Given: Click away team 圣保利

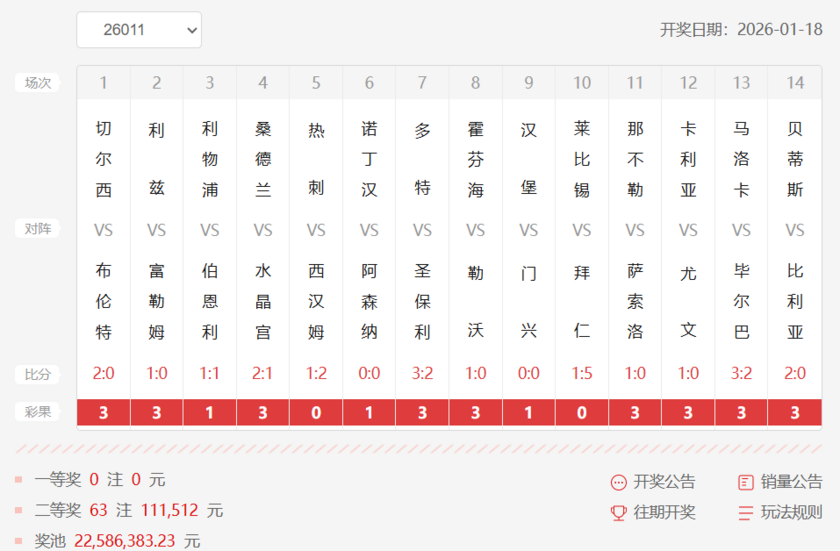Looking at the screenshot, I should pyautogui.click(x=422, y=301).
